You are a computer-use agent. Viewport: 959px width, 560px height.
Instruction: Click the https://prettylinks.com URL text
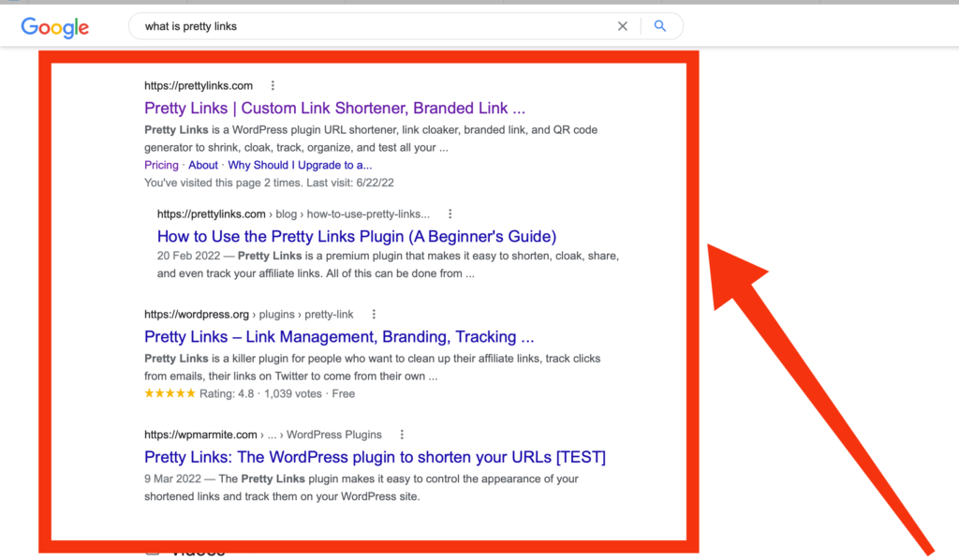[x=199, y=85]
